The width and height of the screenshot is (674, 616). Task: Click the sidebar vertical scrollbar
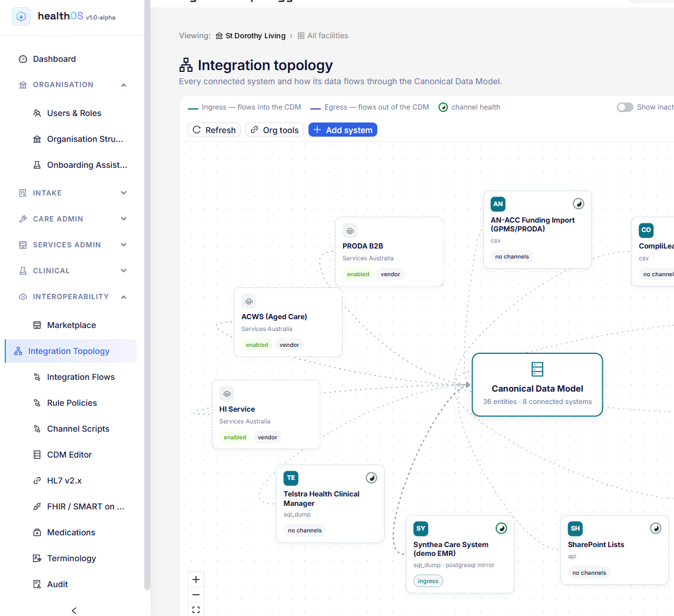[147, 294]
